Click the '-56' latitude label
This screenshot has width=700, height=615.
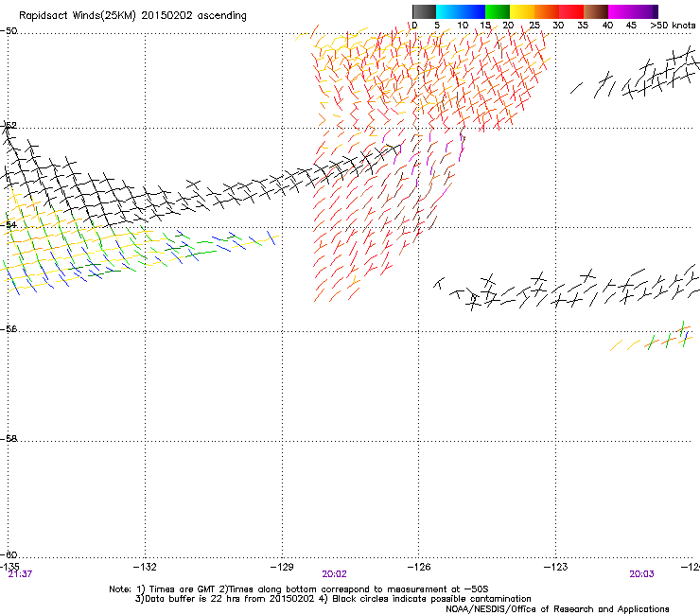click(x=9, y=328)
